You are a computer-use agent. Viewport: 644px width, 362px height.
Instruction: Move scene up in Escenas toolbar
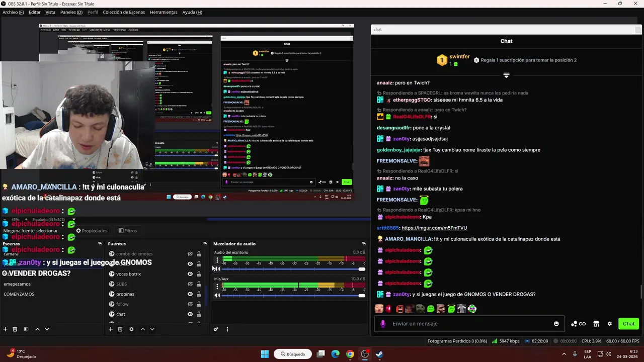(37, 329)
